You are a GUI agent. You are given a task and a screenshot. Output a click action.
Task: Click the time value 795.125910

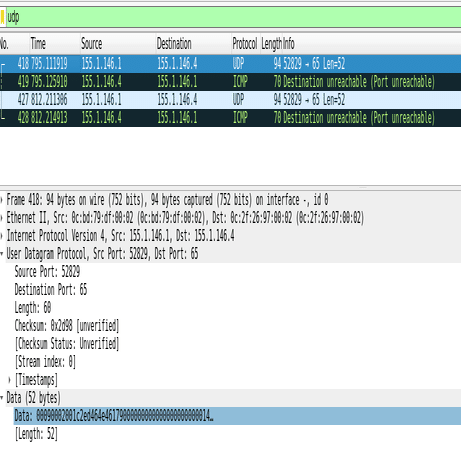coord(49,82)
